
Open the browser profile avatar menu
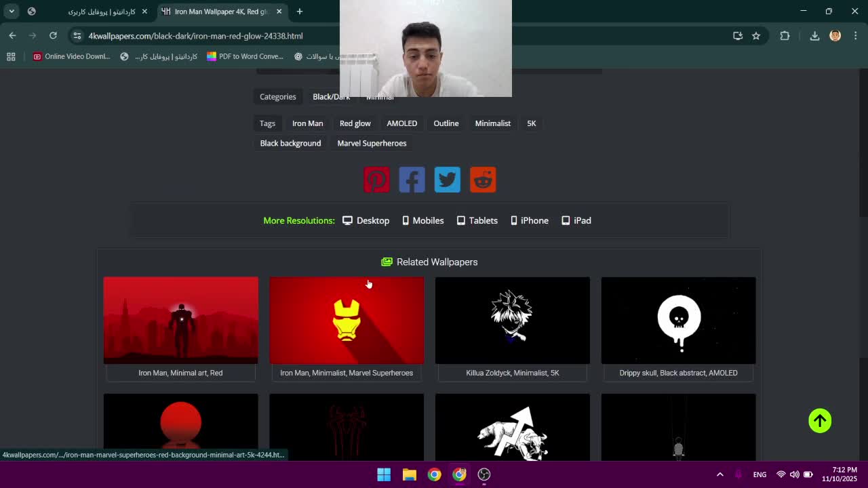click(835, 36)
